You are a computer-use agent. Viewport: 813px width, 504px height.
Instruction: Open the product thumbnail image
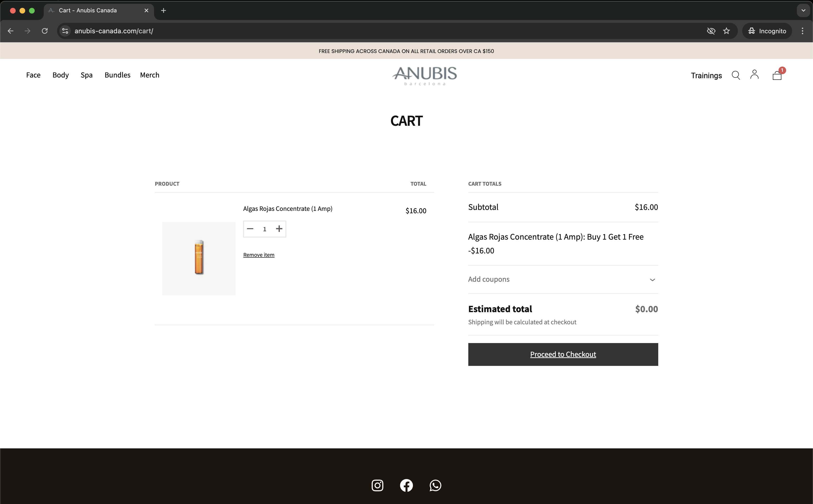[199, 258]
